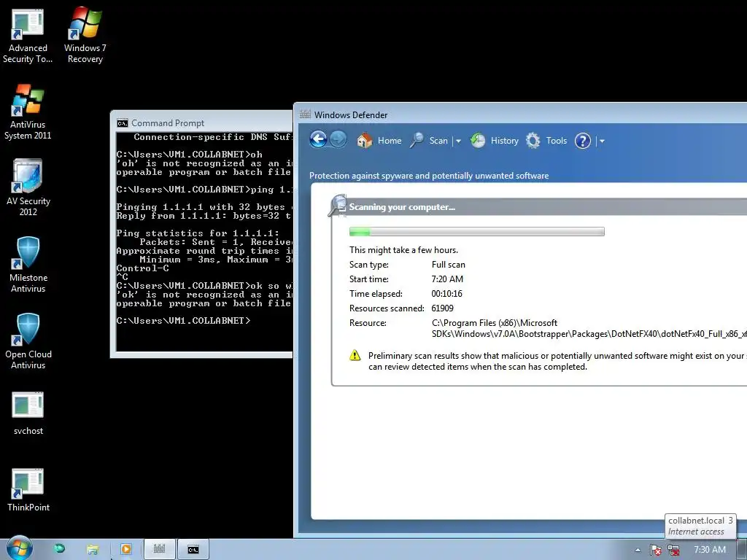Select Advanced Security Tool desktop icon

(x=28, y=36)
